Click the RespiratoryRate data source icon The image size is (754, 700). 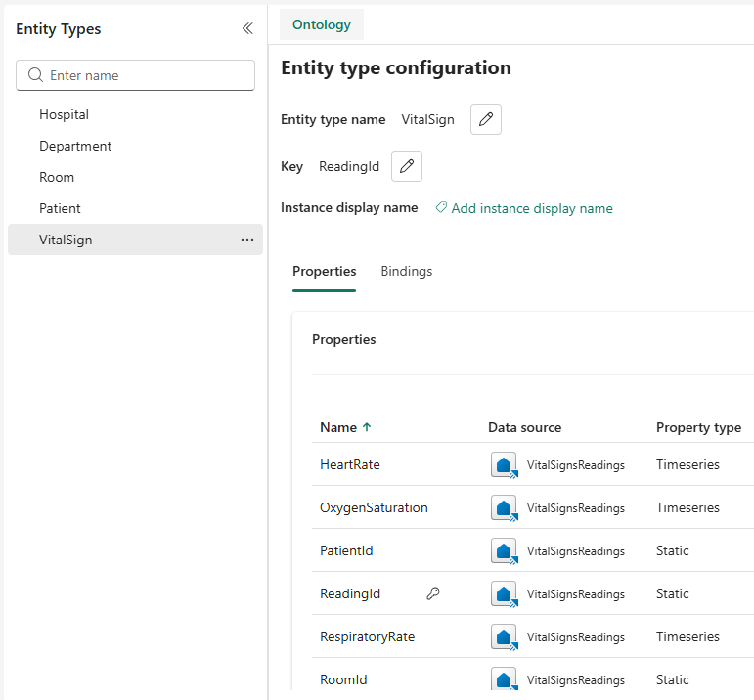[504, 637]
